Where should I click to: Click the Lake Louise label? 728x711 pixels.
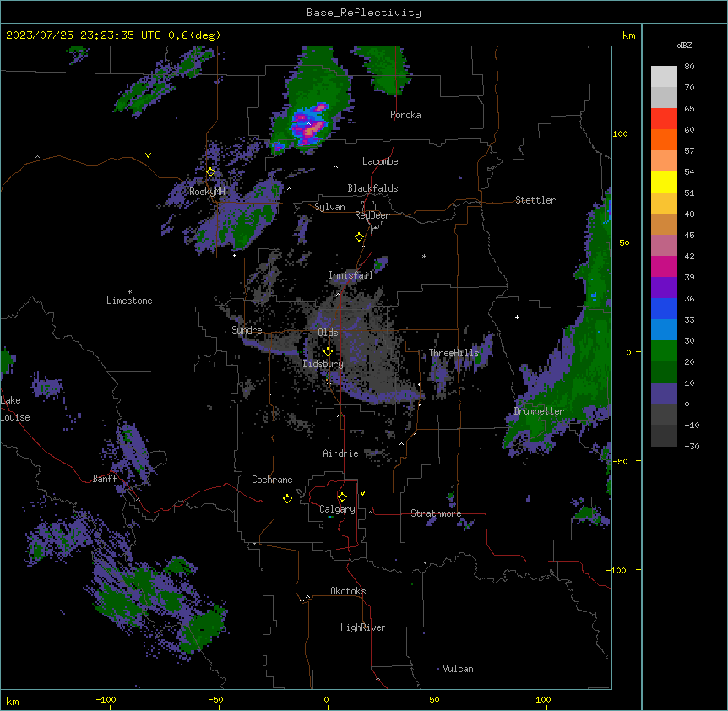[14, 409]
